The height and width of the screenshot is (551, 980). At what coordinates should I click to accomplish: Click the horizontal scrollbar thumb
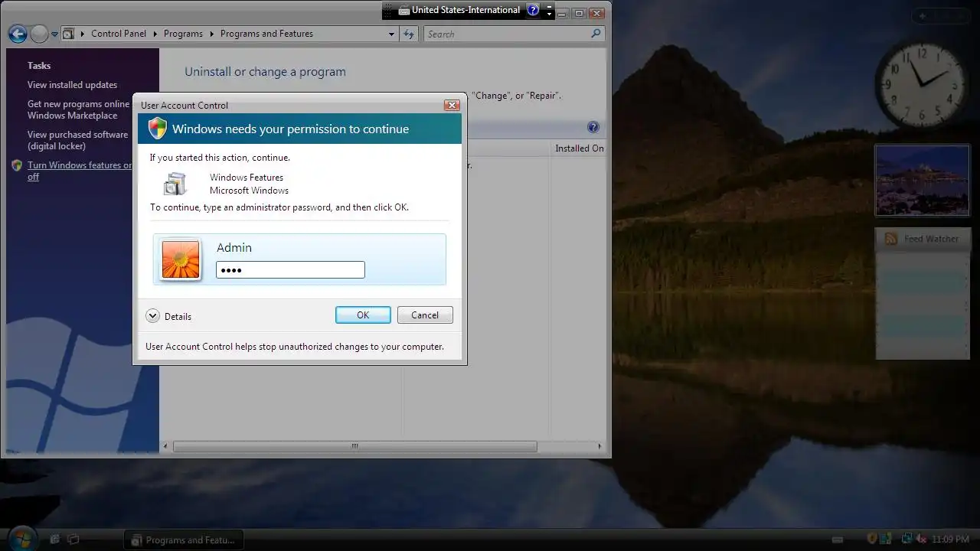coord(354,446)
